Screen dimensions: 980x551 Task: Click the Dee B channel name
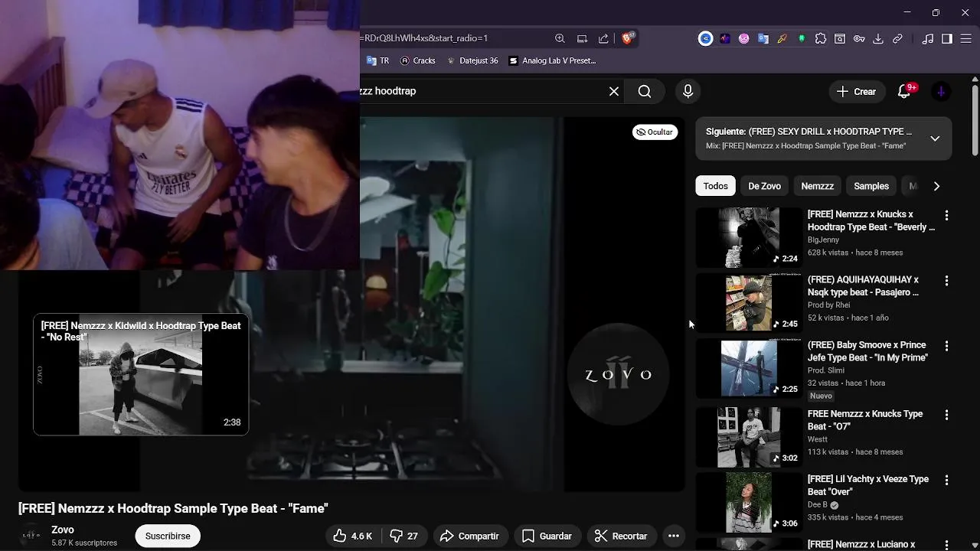817,505
